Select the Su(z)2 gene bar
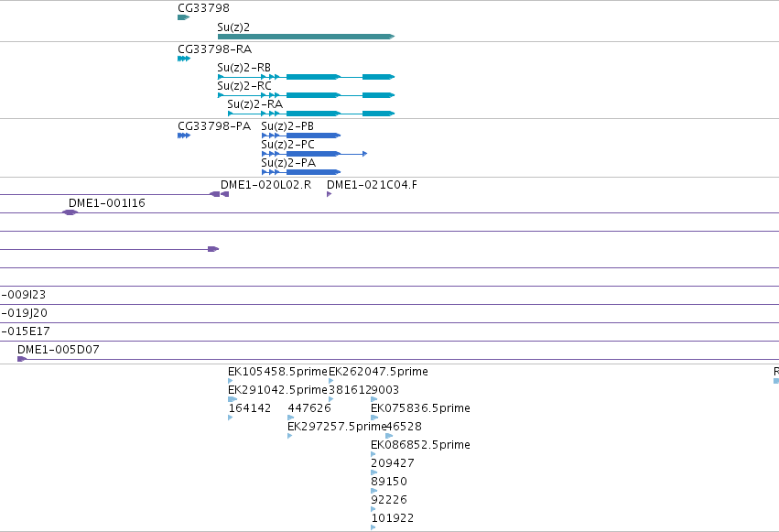779x532 pixels. point(306,37)
